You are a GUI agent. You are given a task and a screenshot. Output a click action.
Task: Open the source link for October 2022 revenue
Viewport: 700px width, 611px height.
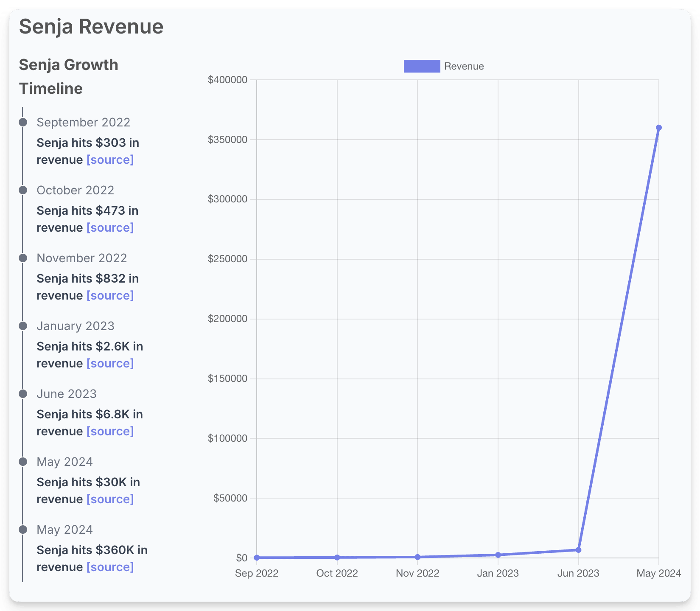click(x=110, y=228)
